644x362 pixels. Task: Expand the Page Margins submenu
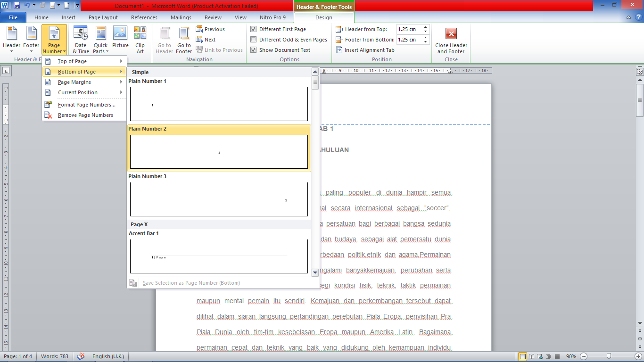pos(84,82)
